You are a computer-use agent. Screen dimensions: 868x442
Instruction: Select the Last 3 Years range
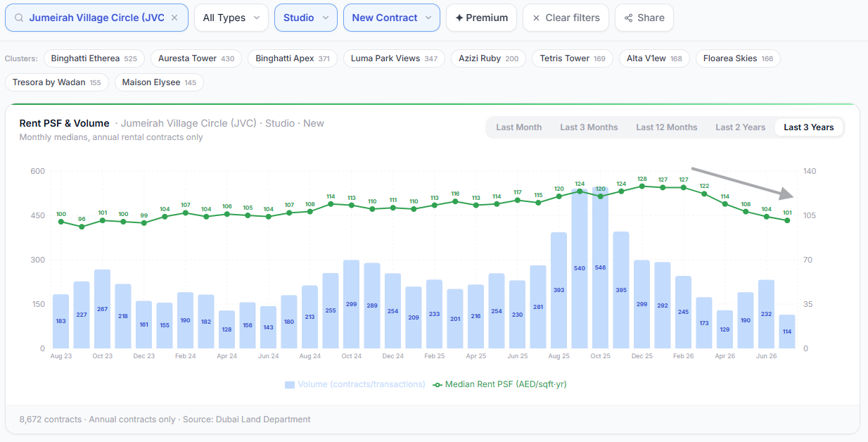pos(809,127)
